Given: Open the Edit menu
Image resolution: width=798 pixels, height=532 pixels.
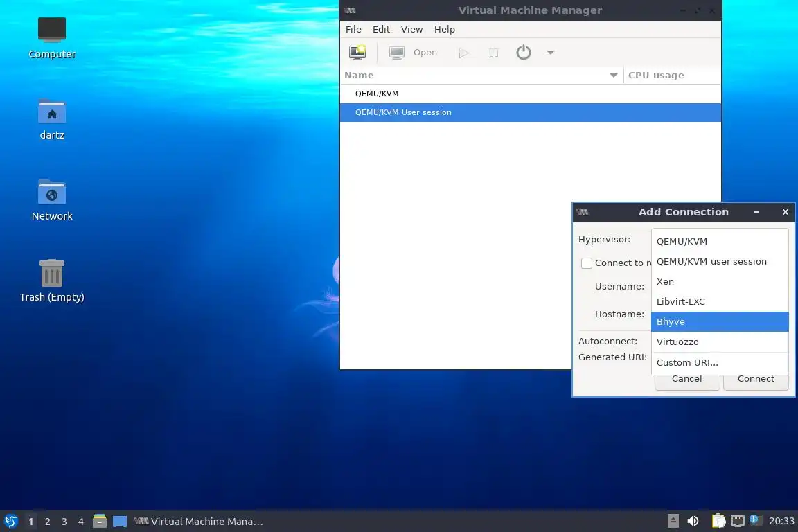Looking at the screenshot, I should coord(381,30).
